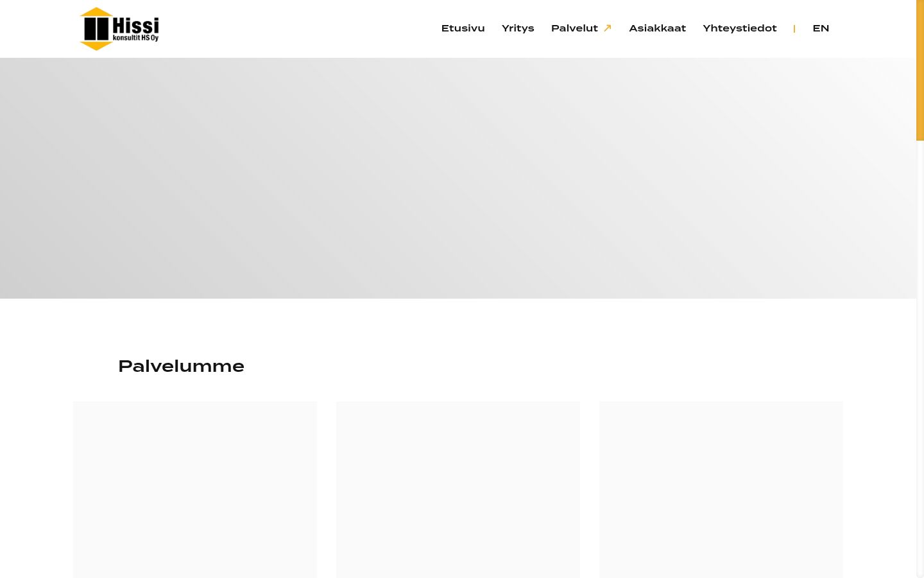Expand the Palvelut arrow icon

(x=608, y=28)
